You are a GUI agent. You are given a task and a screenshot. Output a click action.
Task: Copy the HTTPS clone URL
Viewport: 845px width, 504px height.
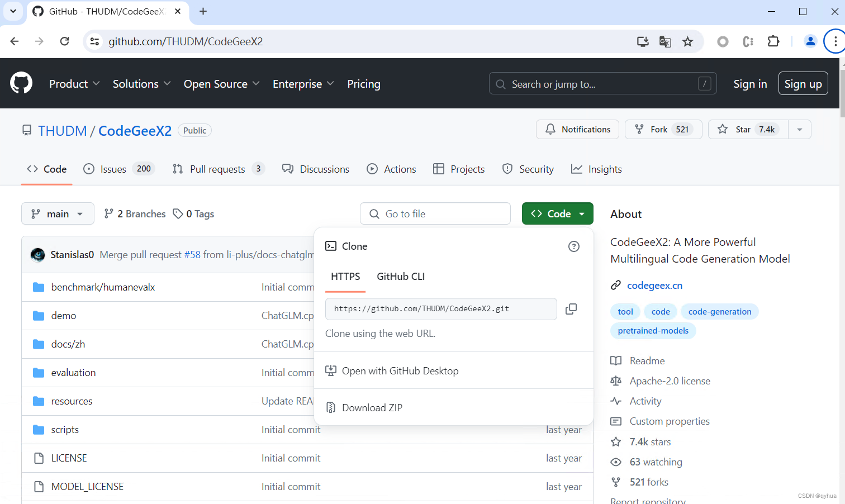(571, 309)
